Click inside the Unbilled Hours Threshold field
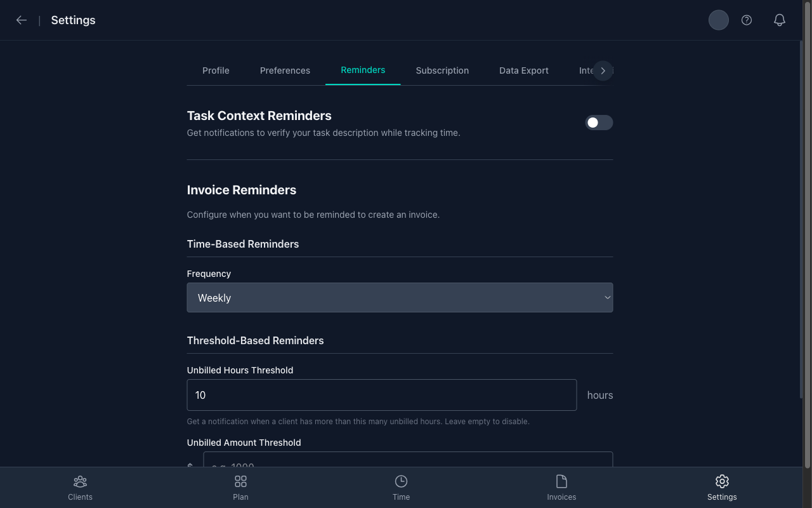The image size is (812, 508). (381, 395)
